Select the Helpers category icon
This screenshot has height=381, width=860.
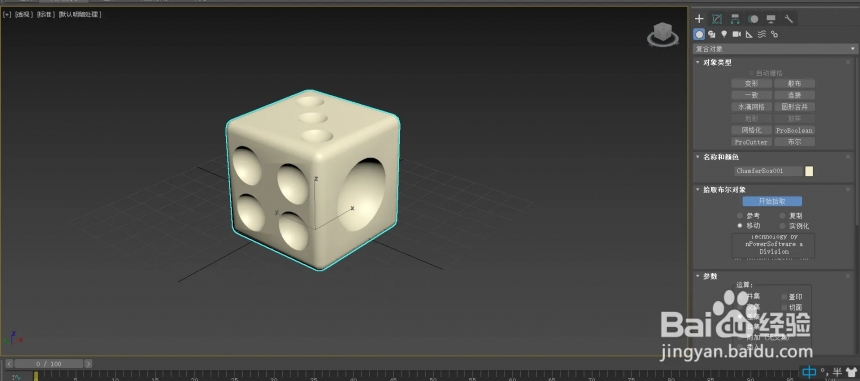(x=749, y=35)
